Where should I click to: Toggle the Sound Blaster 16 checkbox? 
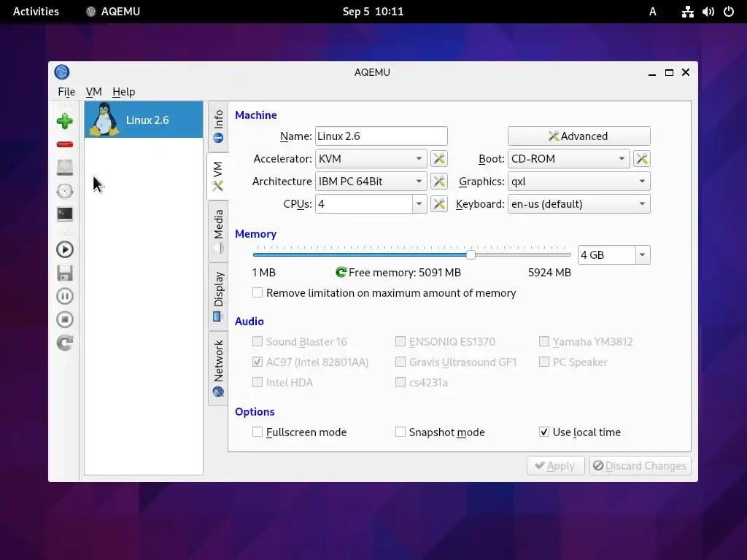point(258,341)
